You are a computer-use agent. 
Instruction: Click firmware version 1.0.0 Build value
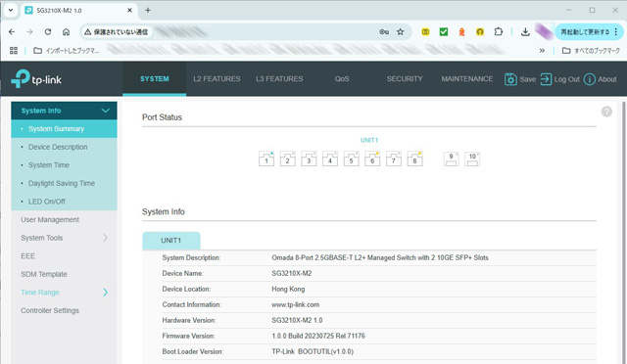point(318,336)
